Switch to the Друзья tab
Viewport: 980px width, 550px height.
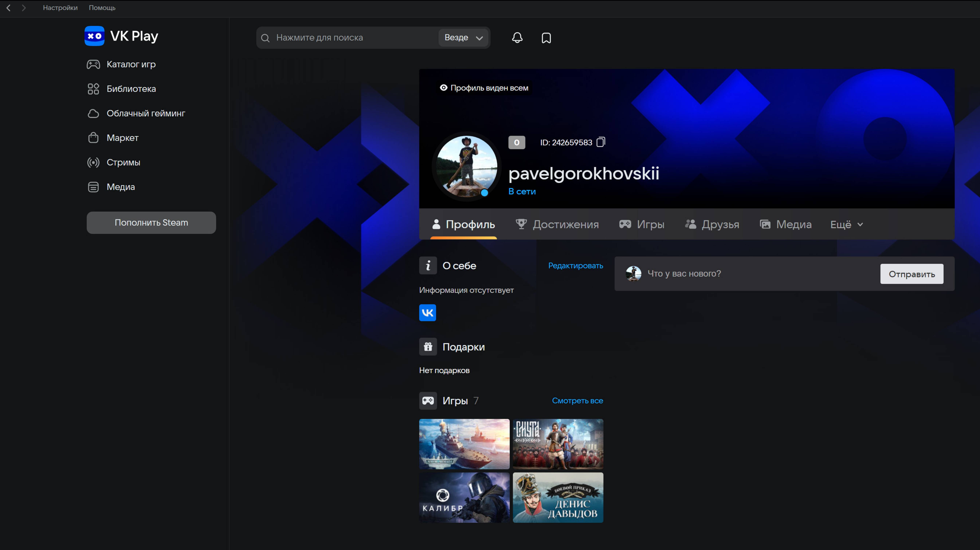tap(712, 225)
